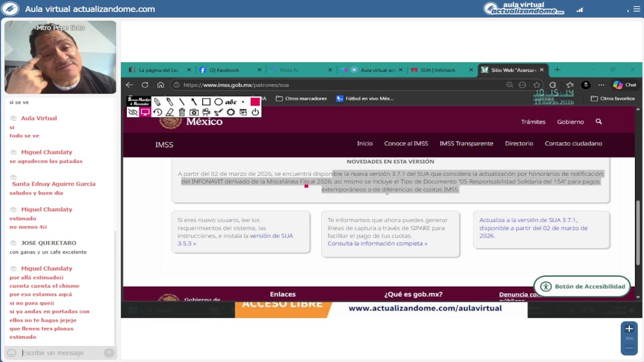
Task: Open a new browser tab
Action: [557, 70]
